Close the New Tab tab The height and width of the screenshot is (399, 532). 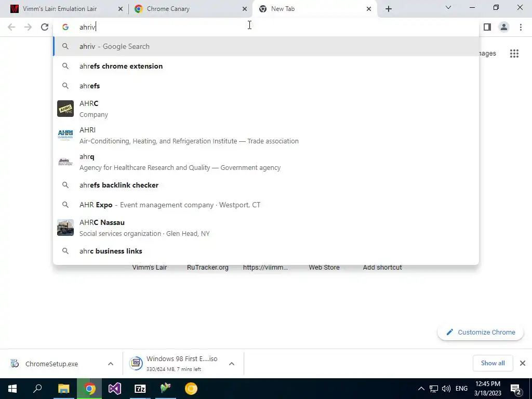[x=369, y=9]
